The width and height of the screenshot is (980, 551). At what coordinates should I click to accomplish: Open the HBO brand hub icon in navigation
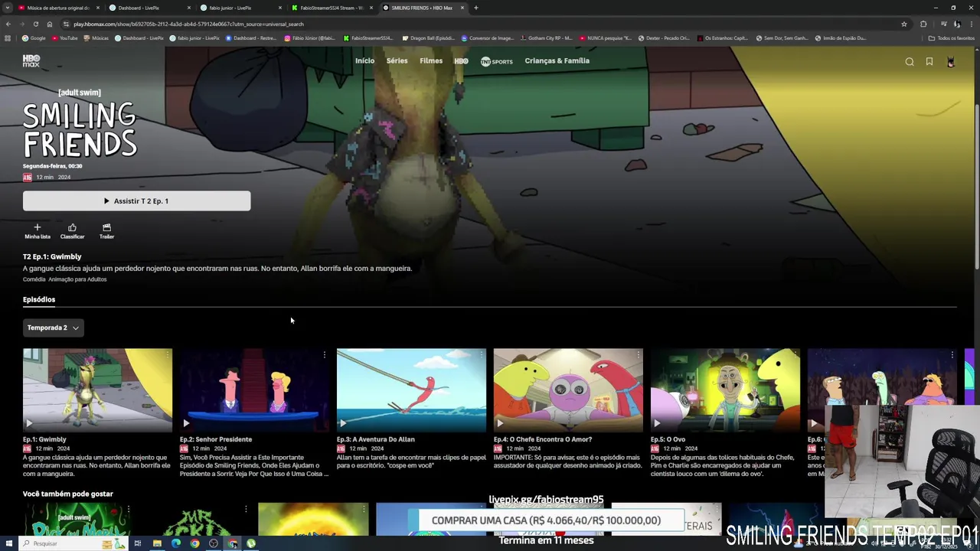point(461,60)
